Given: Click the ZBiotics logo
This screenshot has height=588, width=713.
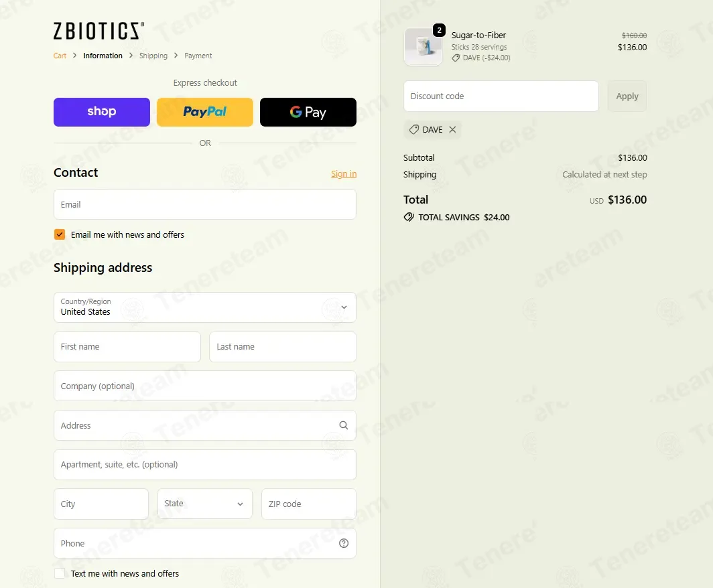Looking at the screenshot, I should pos(98,31).
